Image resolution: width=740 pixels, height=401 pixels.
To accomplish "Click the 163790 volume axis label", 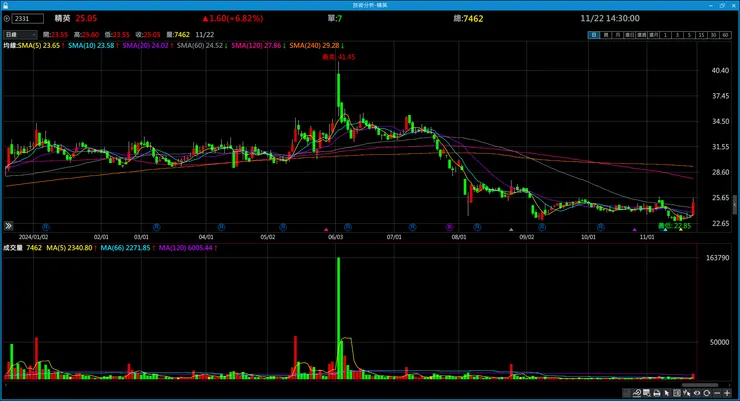I will tap(717, 258).
